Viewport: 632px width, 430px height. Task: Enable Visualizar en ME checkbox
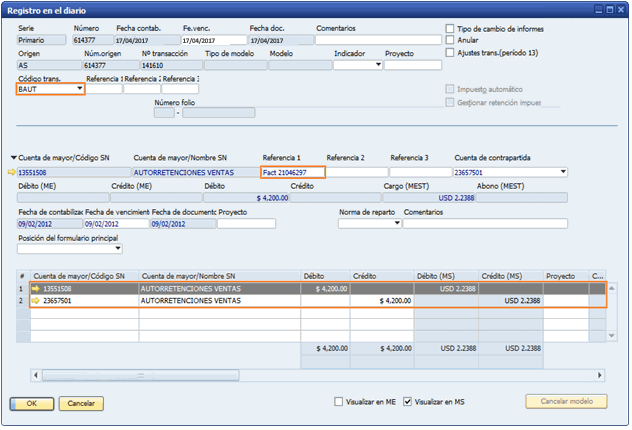pos(339,401)
